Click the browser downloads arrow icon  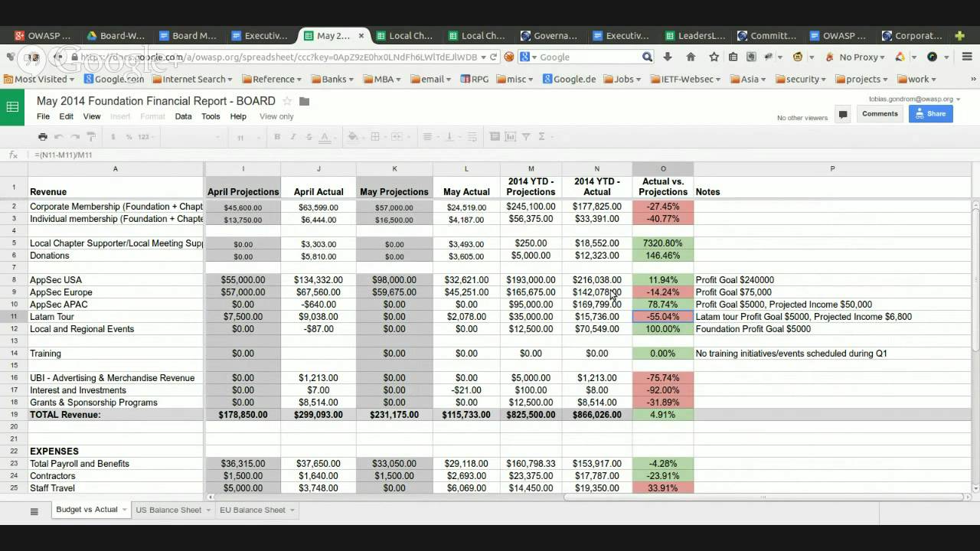click(668, 57)
